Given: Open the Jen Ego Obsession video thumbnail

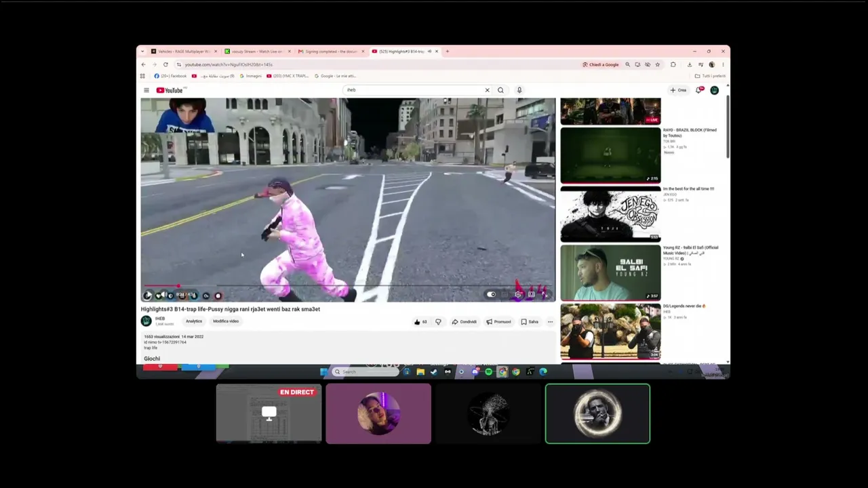Looking at the screenshot, I should point(610,214).
